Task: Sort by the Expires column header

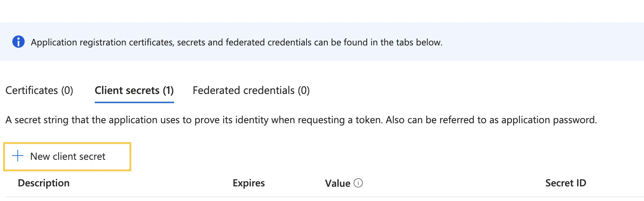Action: [x=249, y=183]
